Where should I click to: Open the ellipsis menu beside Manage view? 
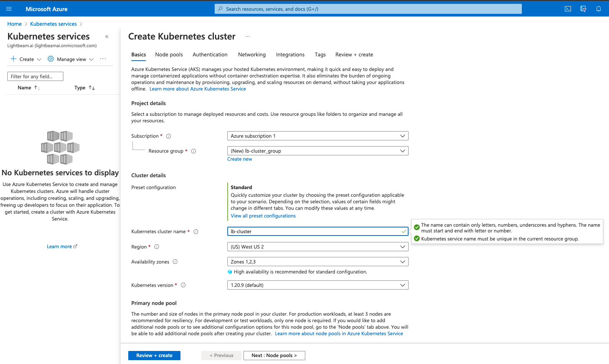(103, 59)
